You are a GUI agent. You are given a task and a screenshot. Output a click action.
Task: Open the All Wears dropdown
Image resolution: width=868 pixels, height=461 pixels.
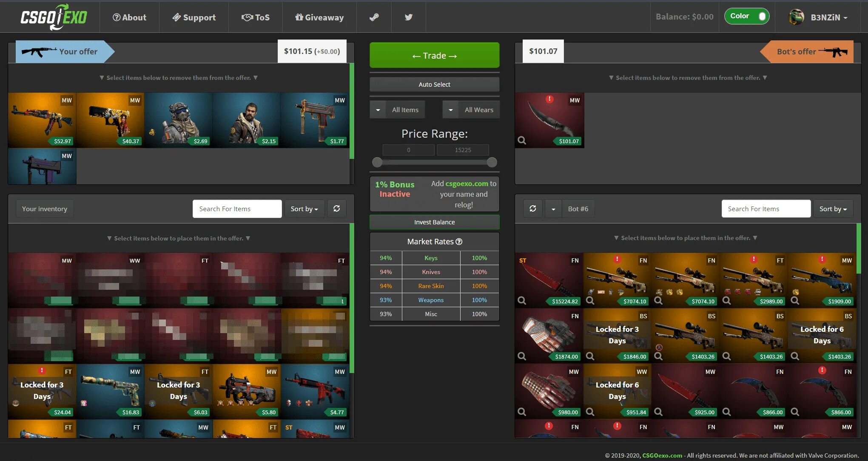pos(450,110)
